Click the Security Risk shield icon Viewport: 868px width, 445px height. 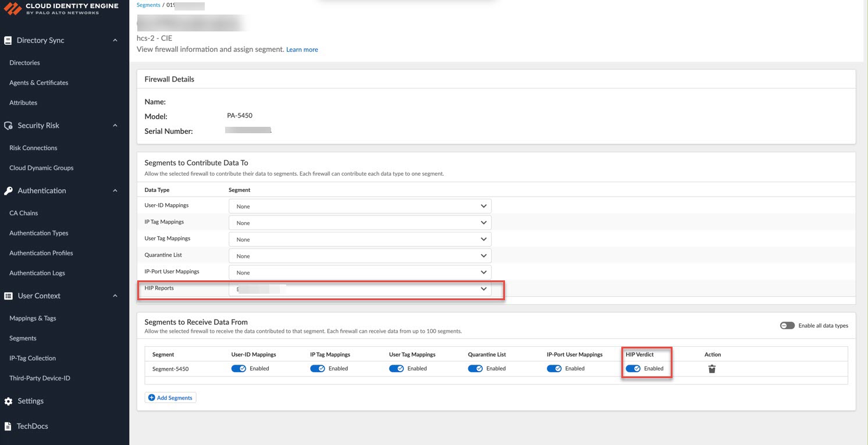8,126
